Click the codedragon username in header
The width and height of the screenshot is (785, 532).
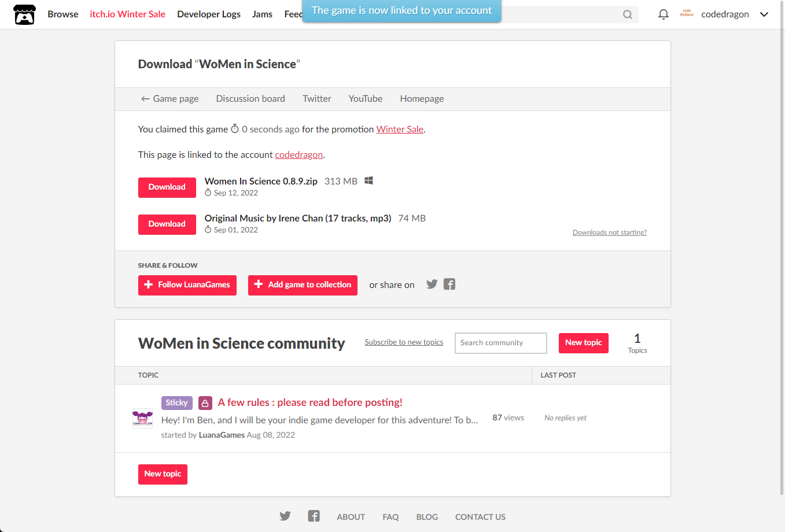(725, 14)
